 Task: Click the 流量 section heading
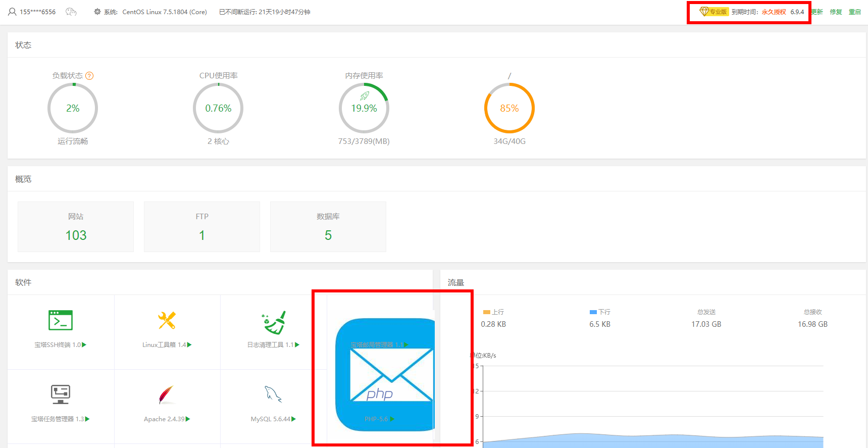point(456,282)
